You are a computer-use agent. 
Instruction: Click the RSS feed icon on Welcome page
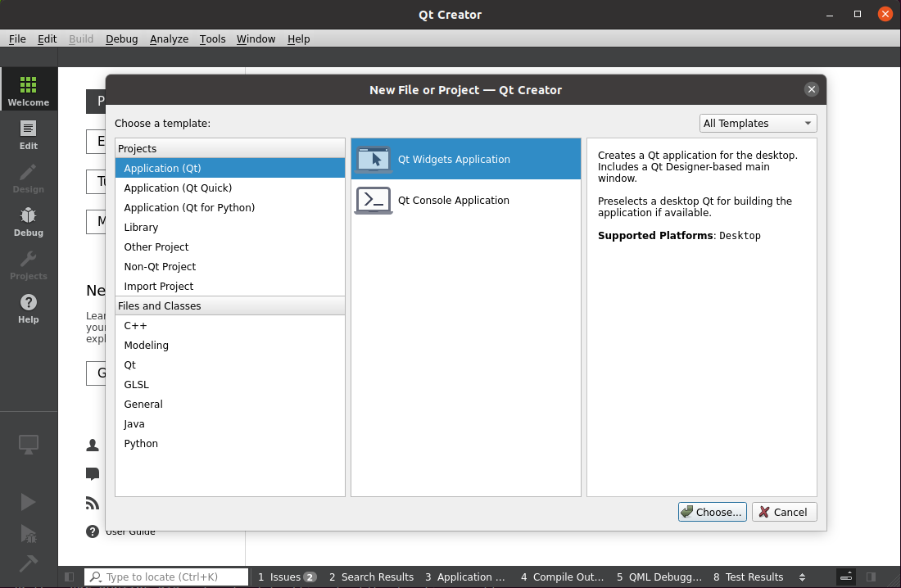pos(93,503)
